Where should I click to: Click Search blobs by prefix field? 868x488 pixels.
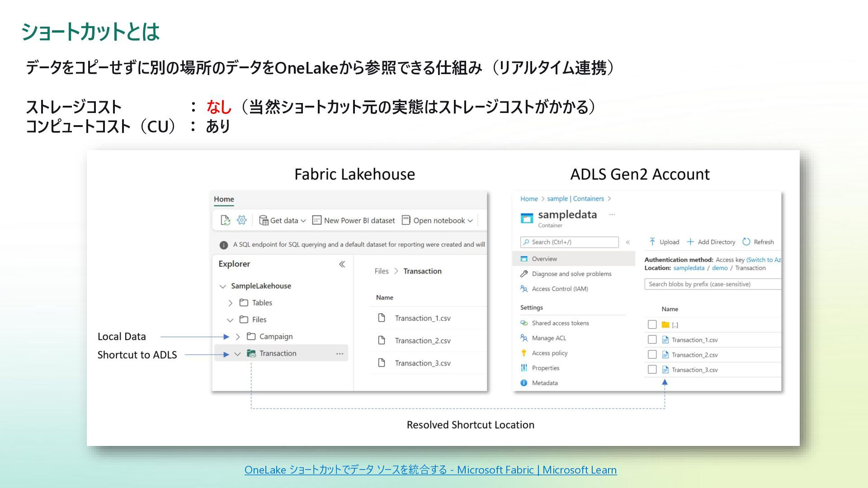712,284
